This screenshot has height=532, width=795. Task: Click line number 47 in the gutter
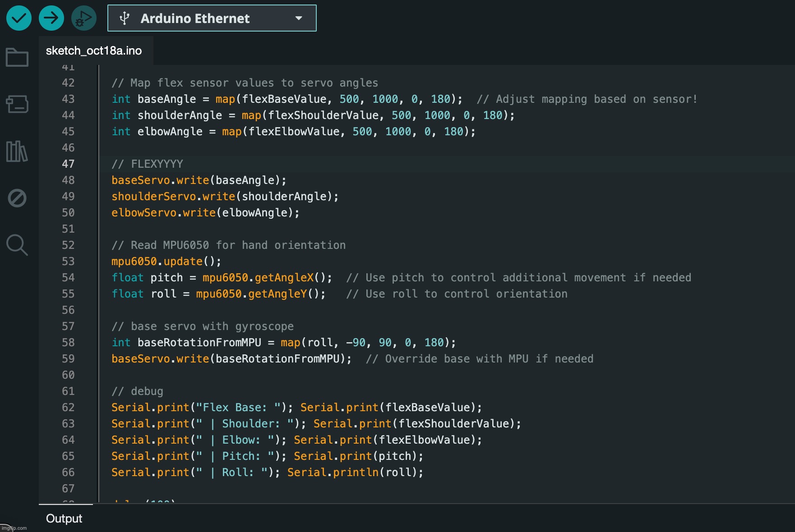pyautogui.click(x=68, y=164)
